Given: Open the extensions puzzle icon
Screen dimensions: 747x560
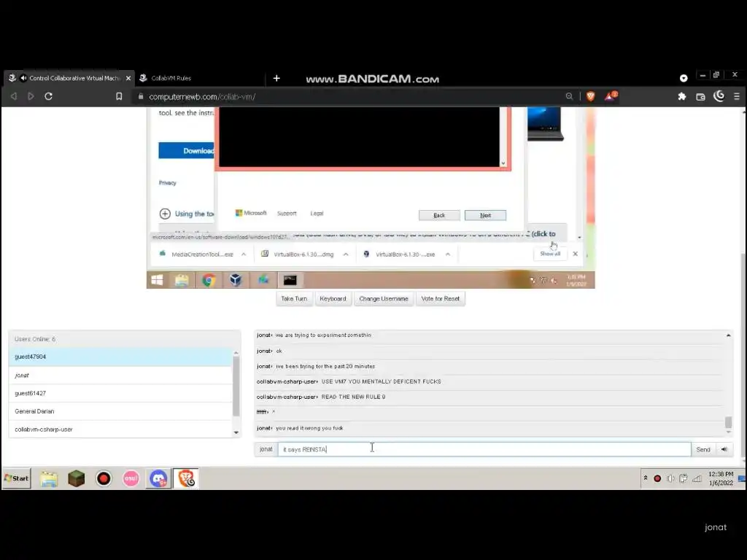Looking at the screenshot, I should point(682,97).
